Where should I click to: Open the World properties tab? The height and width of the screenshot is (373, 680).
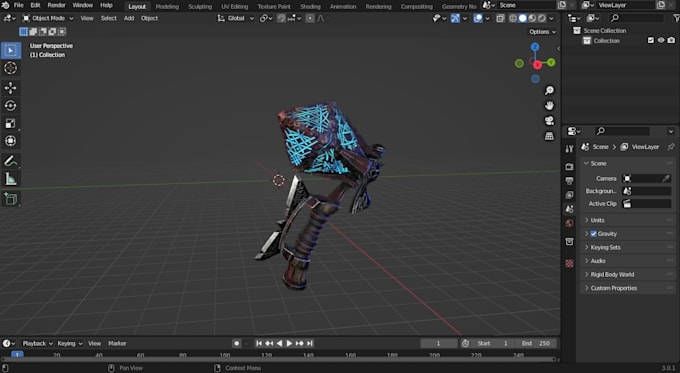click(x=569, y=223)
